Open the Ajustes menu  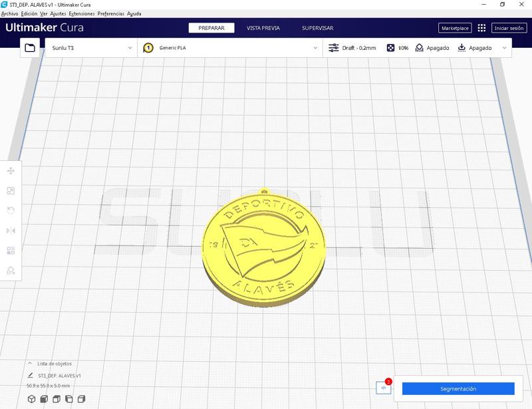[x=58, y=13]
